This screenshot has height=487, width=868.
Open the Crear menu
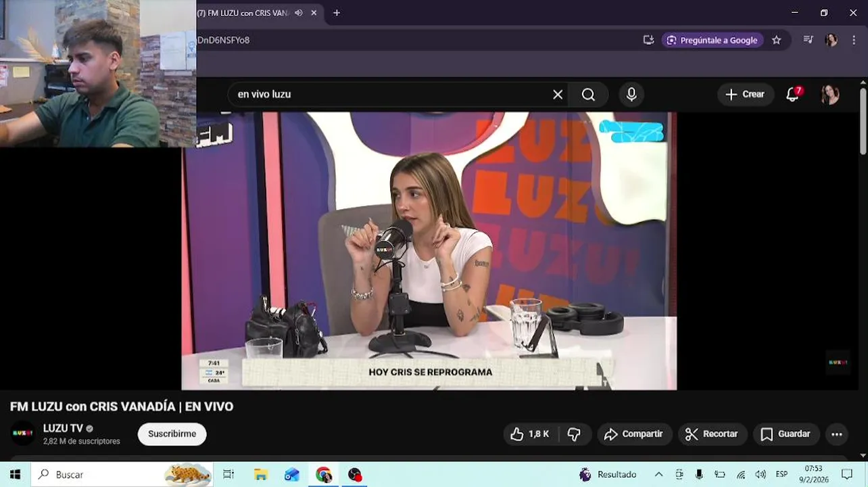tap(745, 94)
